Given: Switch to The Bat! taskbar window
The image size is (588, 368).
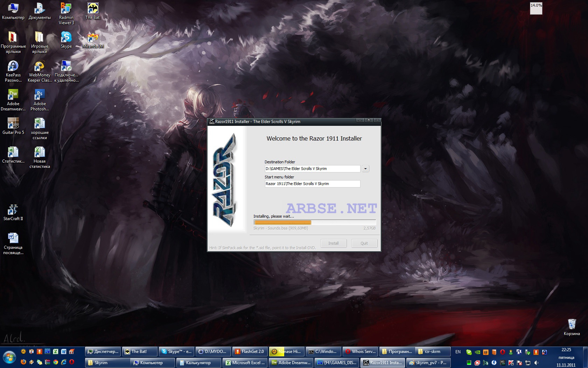Looking at the screenshot, I should click(x=140, y=352).
